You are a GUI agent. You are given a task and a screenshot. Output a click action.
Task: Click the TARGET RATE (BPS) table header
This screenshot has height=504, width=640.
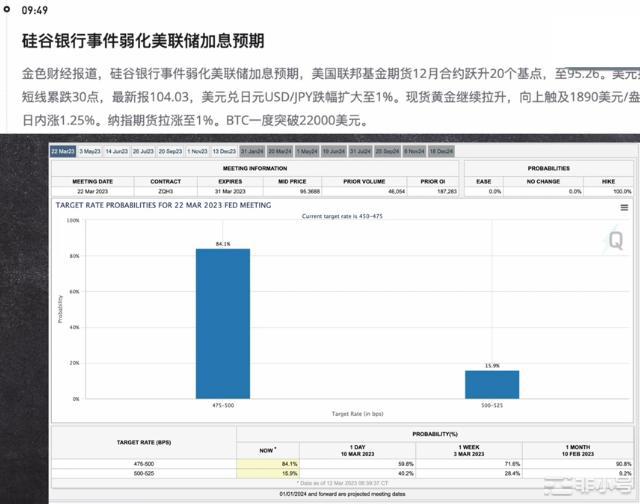tap(144, 442)
